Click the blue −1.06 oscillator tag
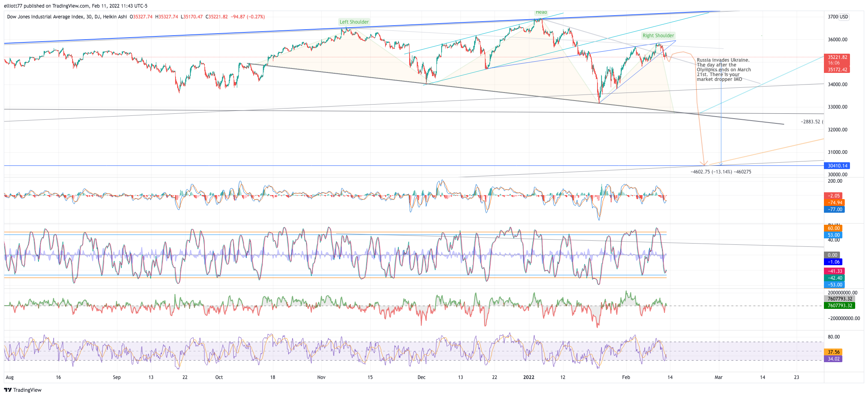Viewport: 868px width, 397px height. click(x=834, y=262)
